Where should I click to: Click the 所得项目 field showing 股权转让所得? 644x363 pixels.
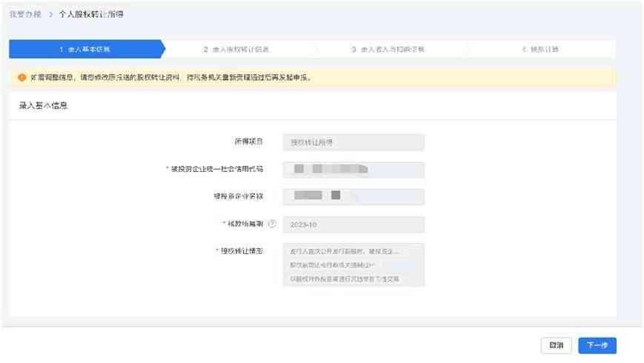click(353, 142)
